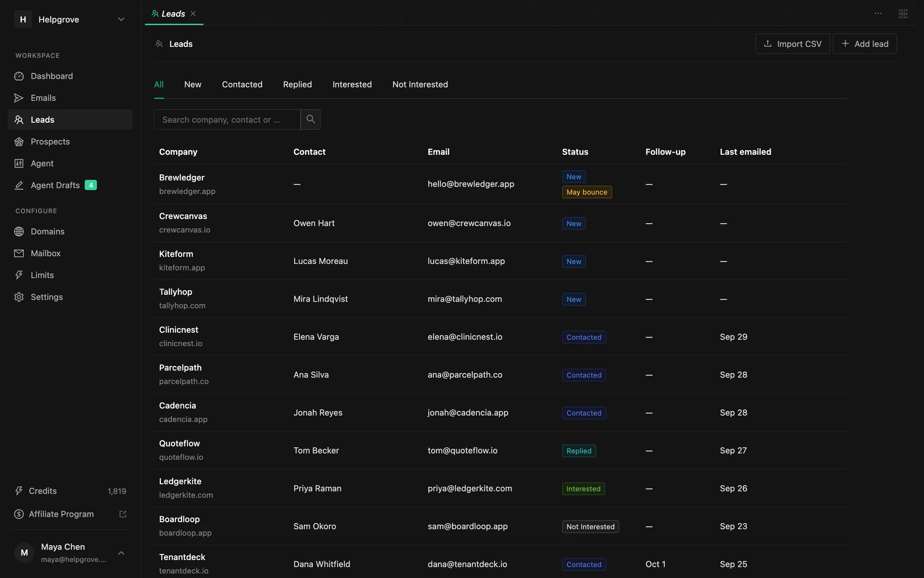This screenshot has height=578, width=924.
Task: Click the Domains globe icon
Action: (x=19, y=232)
